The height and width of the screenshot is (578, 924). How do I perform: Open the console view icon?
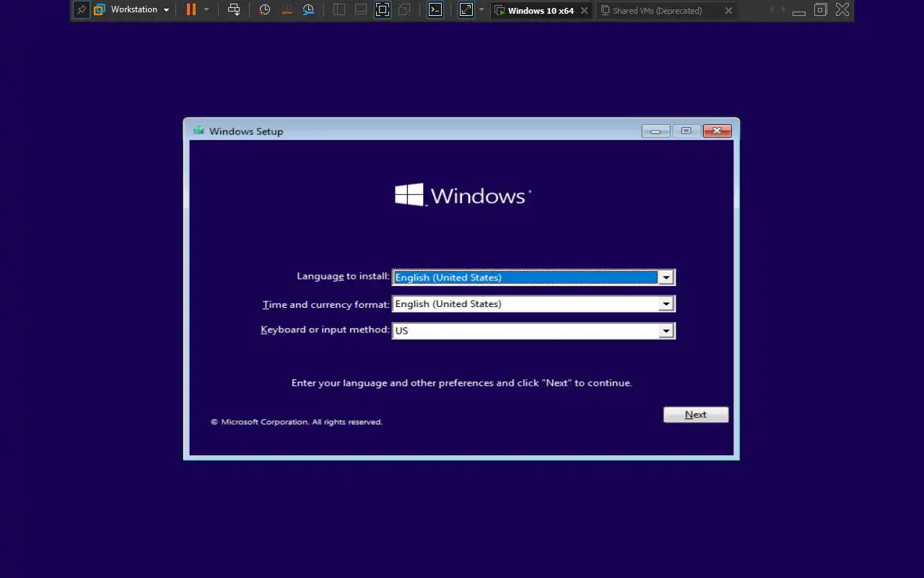click(435, 10)
